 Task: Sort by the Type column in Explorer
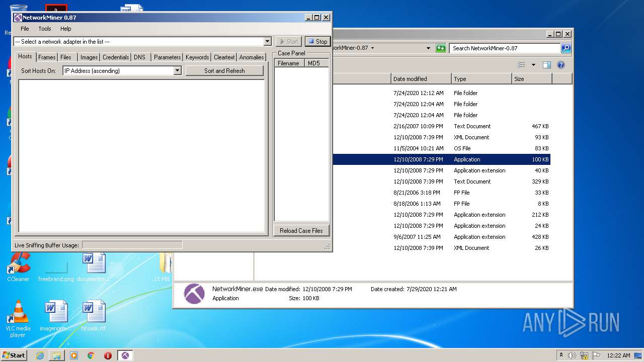(x=481, y=79)
